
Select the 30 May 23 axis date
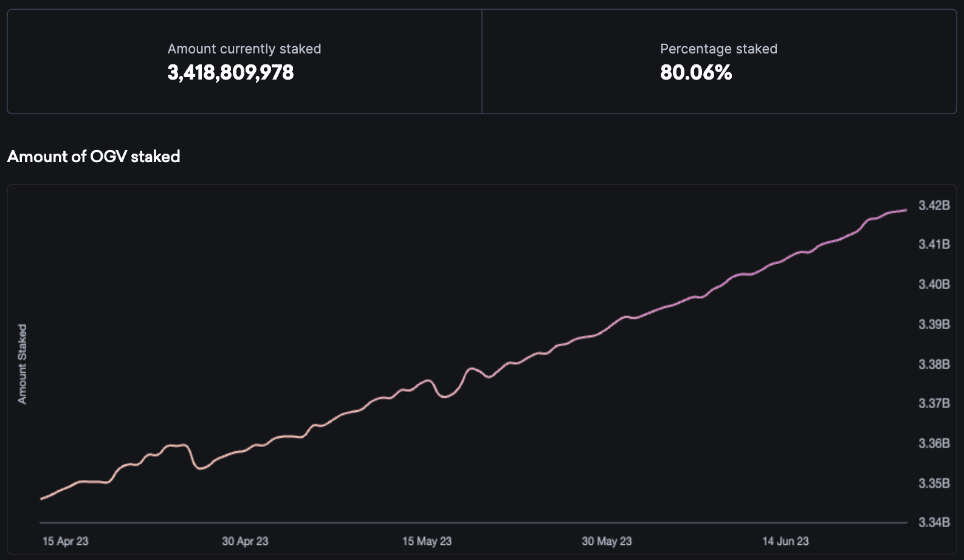point(607,541)
